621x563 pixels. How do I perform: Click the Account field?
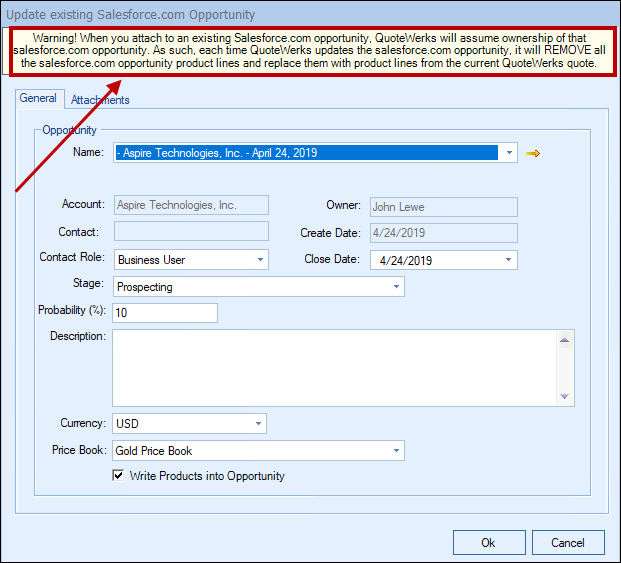(191, 205)
